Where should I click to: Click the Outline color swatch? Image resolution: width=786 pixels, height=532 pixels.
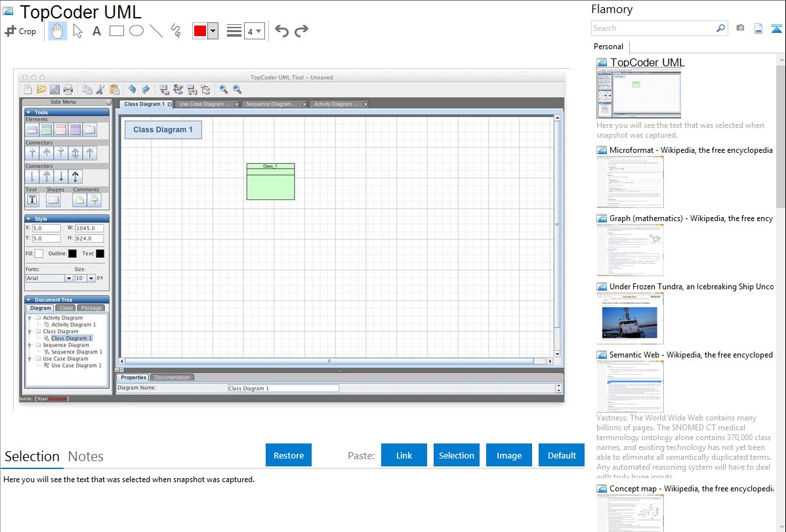(72, 254)
